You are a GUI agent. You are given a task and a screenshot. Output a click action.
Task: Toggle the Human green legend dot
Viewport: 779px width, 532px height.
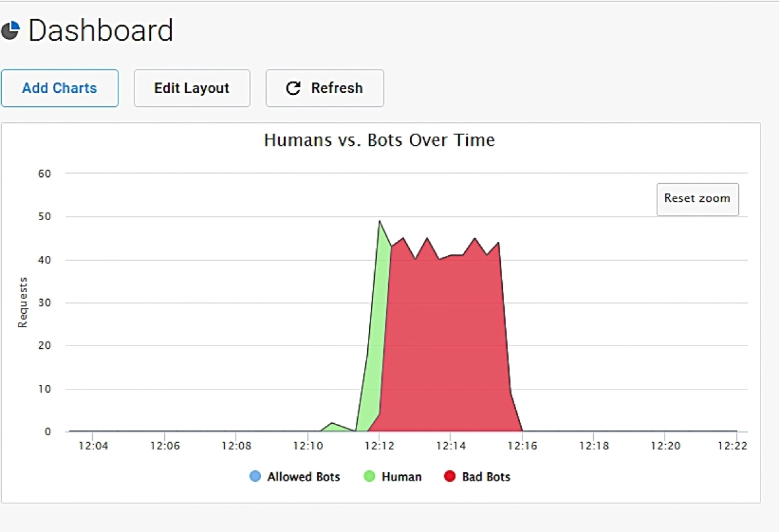click(x=370, y=477)
